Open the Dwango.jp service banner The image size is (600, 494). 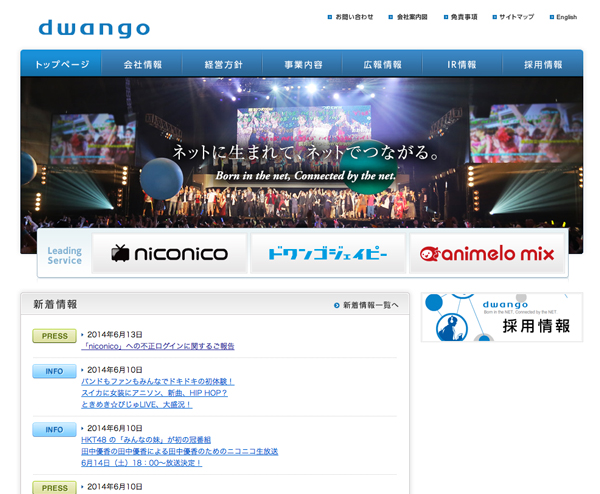(x=327, y=254)
